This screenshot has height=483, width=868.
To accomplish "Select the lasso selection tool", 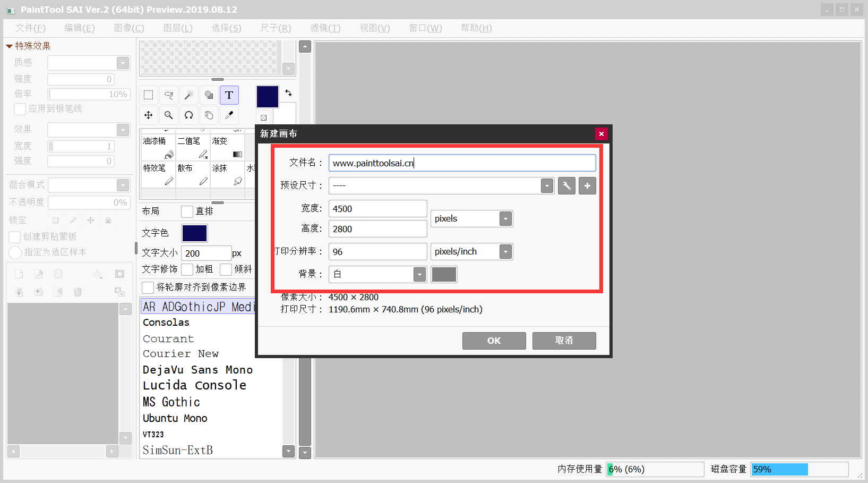I will (x=168, y=95).
